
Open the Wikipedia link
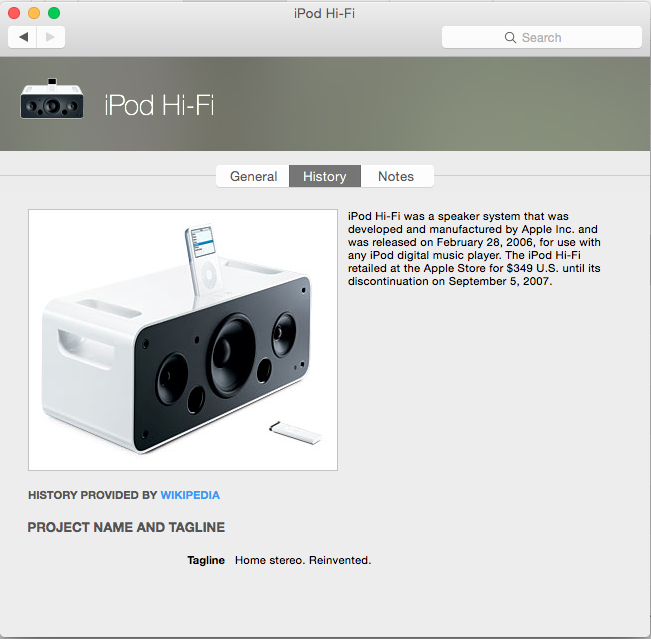tap(190, 495)
